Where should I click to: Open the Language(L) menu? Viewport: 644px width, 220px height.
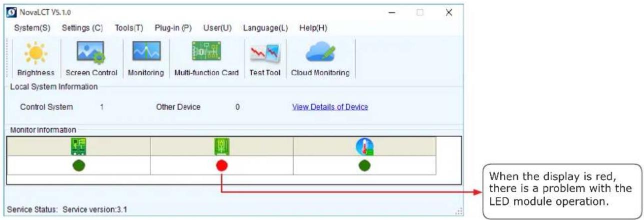pyautogui.click(x=265, y=28)
